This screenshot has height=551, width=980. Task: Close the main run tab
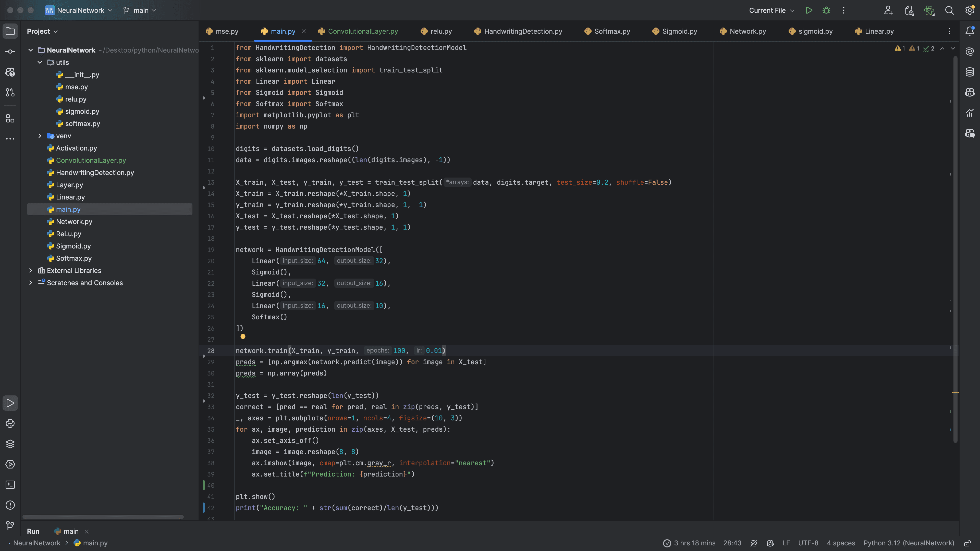[87, 531]
